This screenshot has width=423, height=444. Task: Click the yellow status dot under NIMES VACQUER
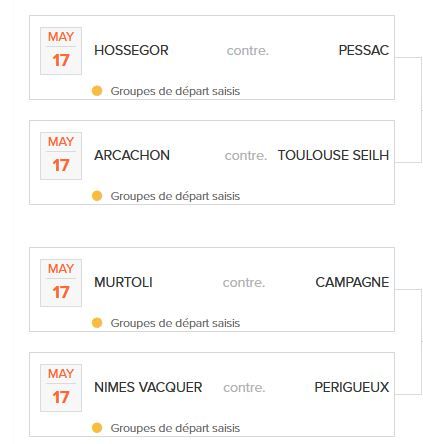pos(97,428)
